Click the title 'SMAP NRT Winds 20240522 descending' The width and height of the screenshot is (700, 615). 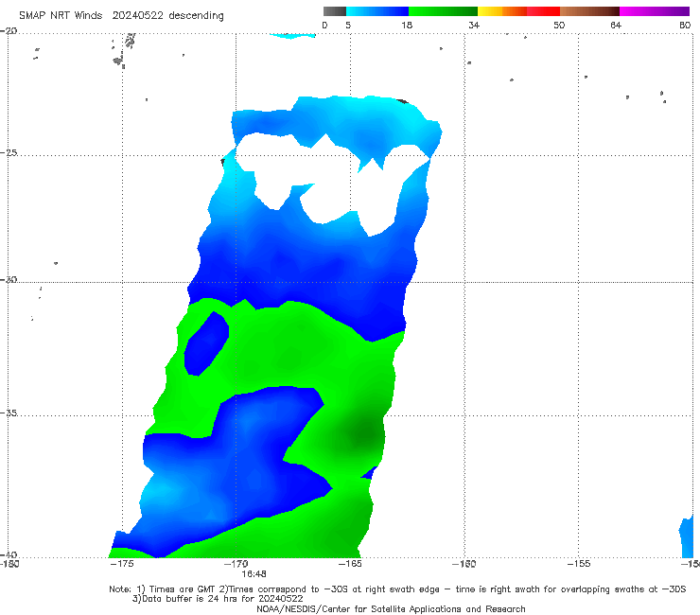tap(121, 15)
